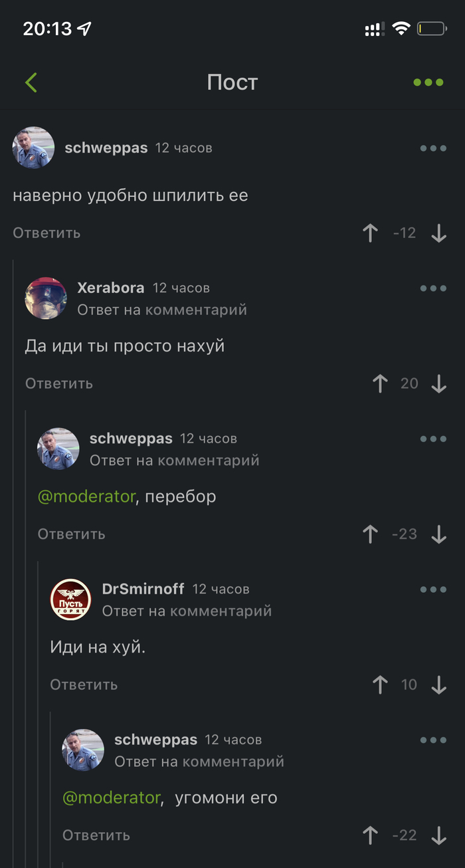
Task: Open Xerabora's profile avatar
Action: [46, 298]
